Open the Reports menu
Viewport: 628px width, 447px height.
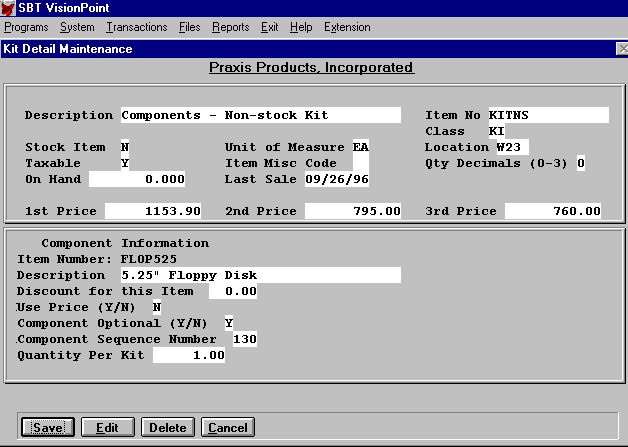point(231,27)
